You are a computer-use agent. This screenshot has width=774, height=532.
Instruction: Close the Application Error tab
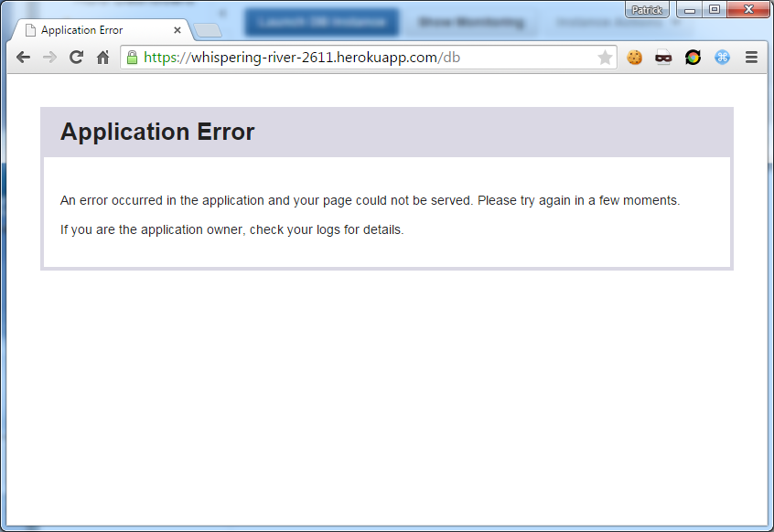[177, 30]
